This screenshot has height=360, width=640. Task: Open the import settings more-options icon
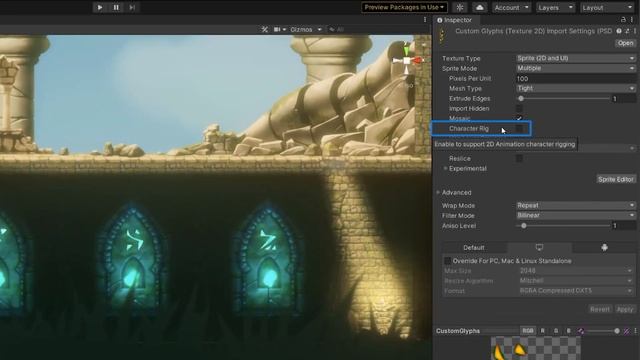(635, 31)
